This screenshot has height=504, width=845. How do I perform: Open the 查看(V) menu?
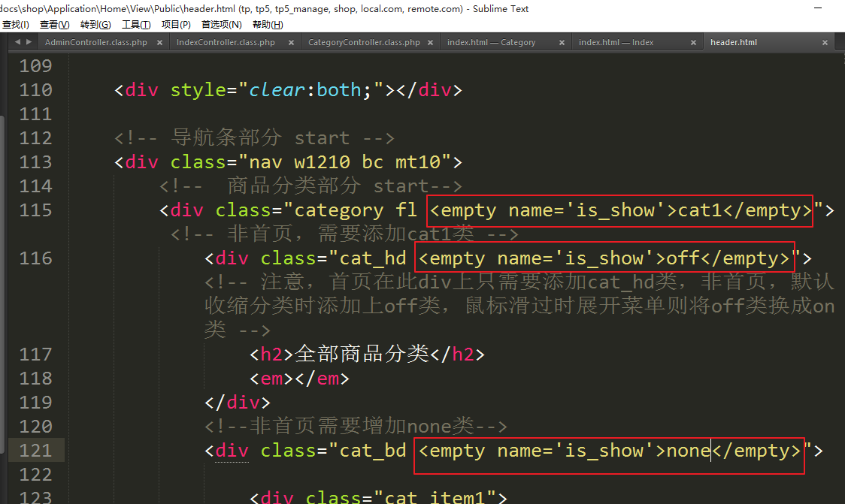pyautogui.click(x=54, y=25)
